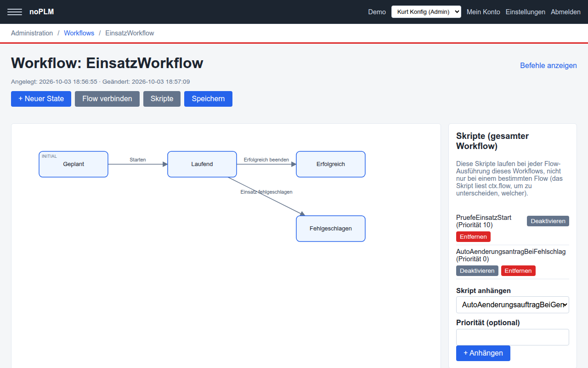Navigate to Workflows breadcrumb link
Image resolution: width=588 pixels, height=368 pixels.
pyautogui.click(x=79, y=33)
